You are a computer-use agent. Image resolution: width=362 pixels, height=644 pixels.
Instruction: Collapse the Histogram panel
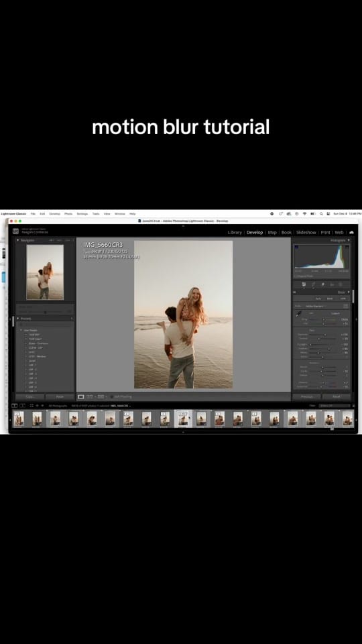pos(349,240)
